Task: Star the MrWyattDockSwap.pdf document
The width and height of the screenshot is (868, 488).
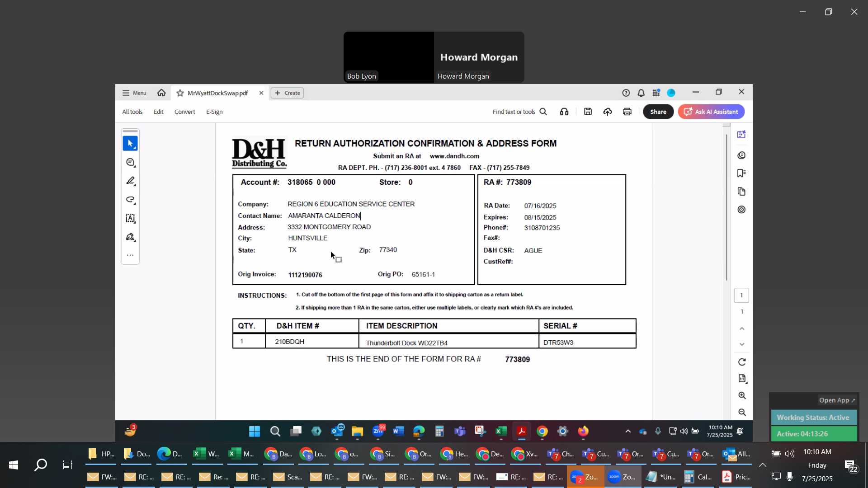Action: [180, 93]
